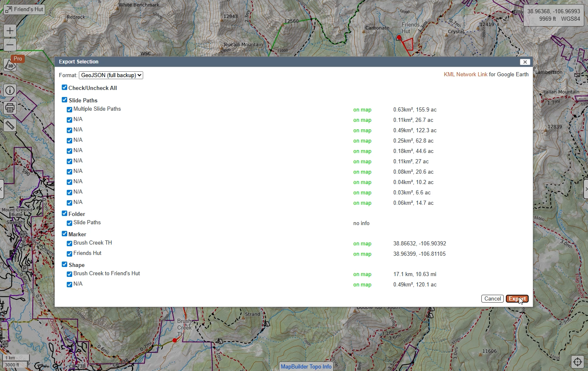Image resolution: width=588 pixels, height=371 pixels.
Task: Uncheck the N/A item with 27 ac
Action: click(69, 162)
